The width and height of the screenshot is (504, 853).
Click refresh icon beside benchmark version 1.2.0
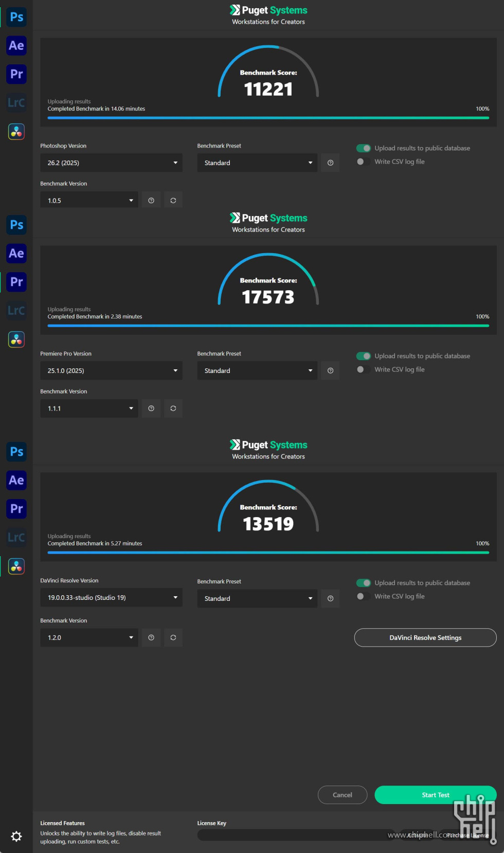coord(173,637)
